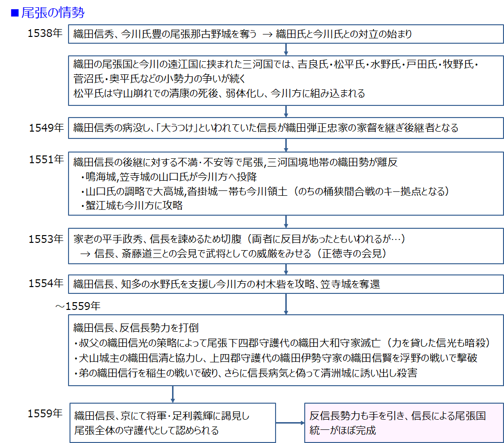The image size is (504, 443).
Task: Click the 1538年 year label
Action: (45, 34)
